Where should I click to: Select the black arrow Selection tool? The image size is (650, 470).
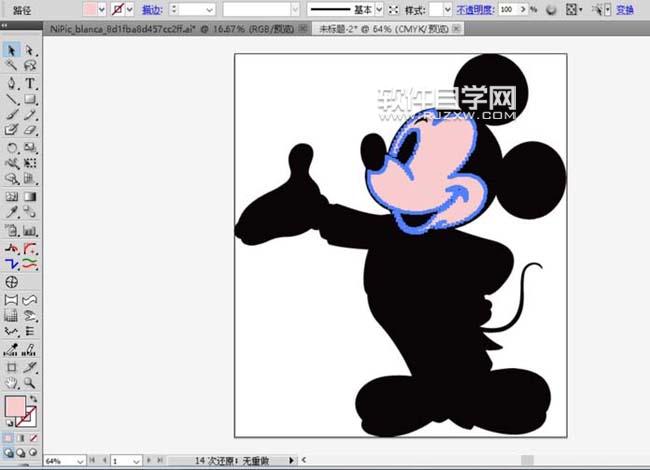point(11,49)
